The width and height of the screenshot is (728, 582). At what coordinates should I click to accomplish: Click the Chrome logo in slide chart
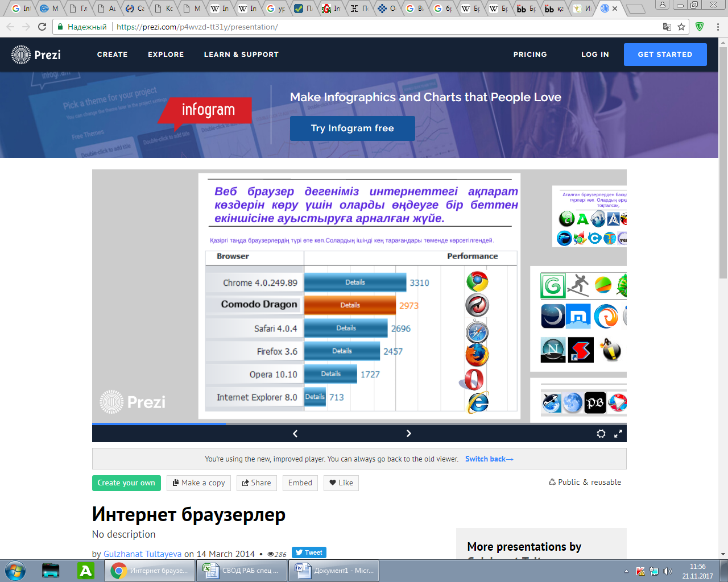pos(477,282)
